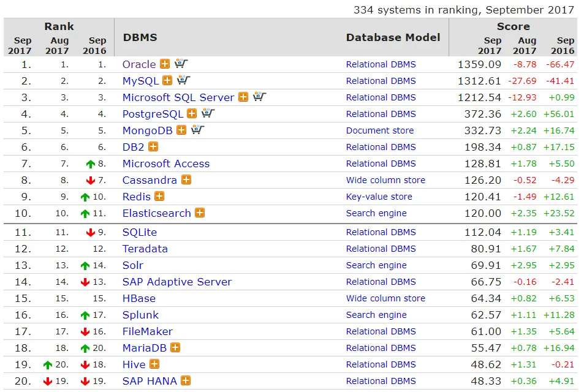Open the Microsoft SQL Server link
This screenshot has height=392, width=584.
178,97
